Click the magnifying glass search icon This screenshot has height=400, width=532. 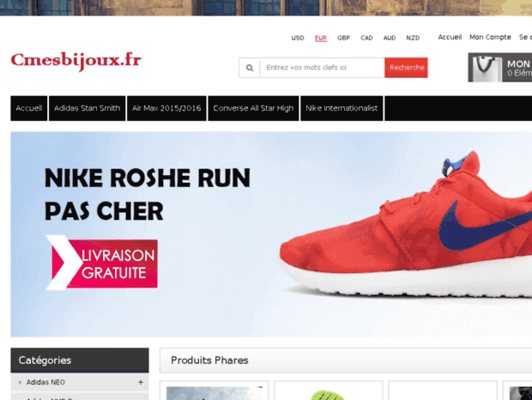click(250, 68)
